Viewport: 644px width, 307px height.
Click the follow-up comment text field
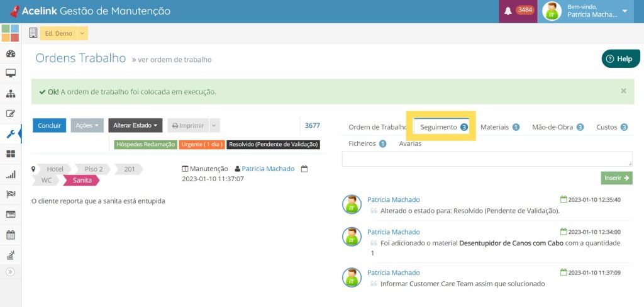point(487,159)
